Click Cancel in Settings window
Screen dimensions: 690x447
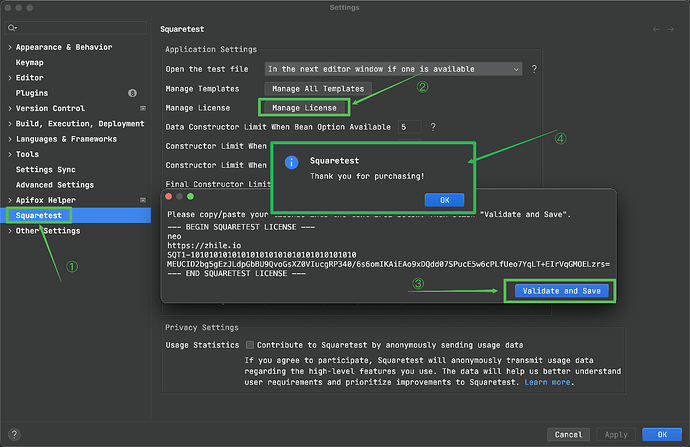pyautogui.click(x=568, y=435)
